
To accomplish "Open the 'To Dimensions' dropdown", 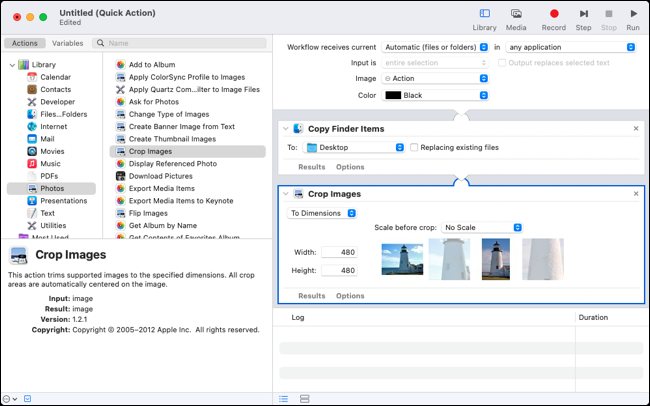I will point(322,213).
